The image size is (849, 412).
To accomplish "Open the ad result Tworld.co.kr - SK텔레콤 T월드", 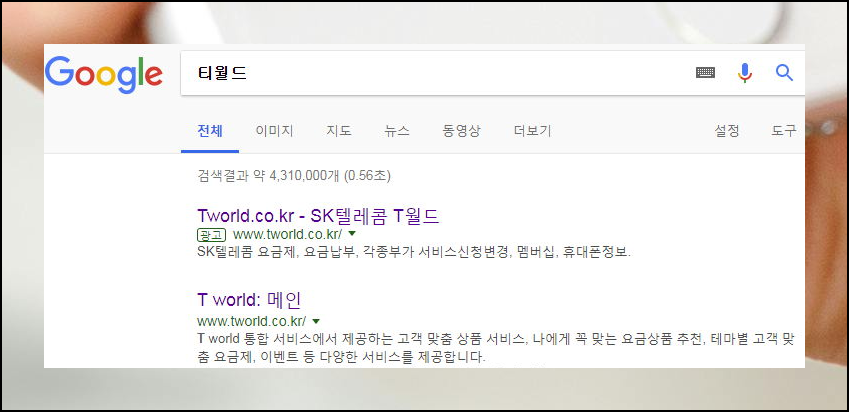I will (x=318, y=216).
